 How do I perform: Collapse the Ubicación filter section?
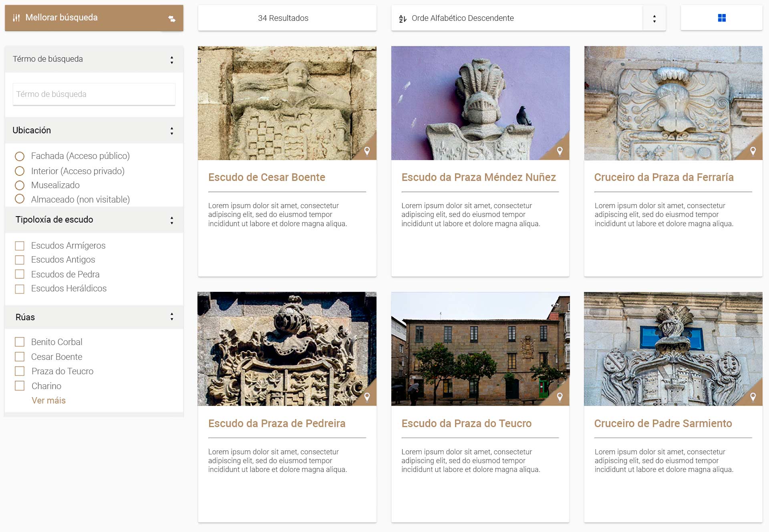(172, 131)
